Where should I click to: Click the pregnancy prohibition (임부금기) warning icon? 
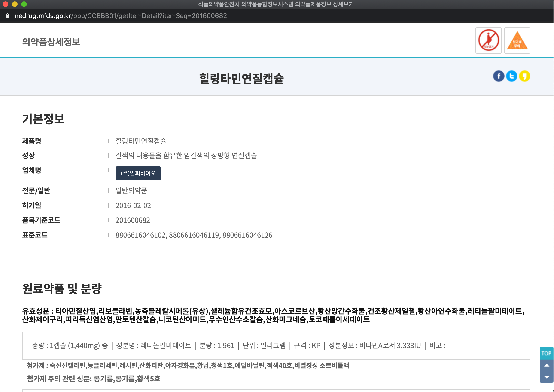point(488,40)
